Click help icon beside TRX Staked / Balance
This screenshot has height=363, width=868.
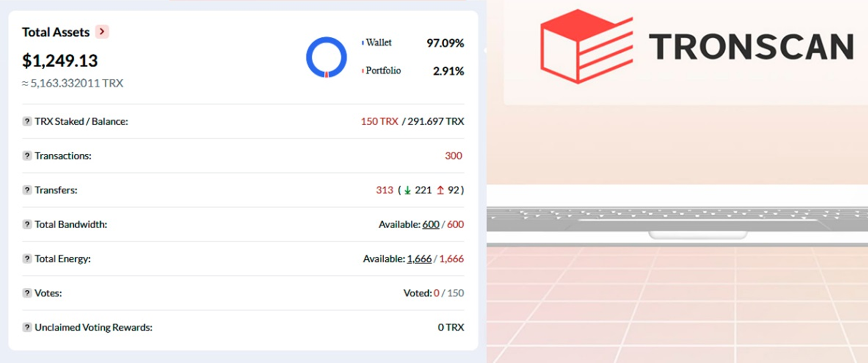[x=27, y=121]
